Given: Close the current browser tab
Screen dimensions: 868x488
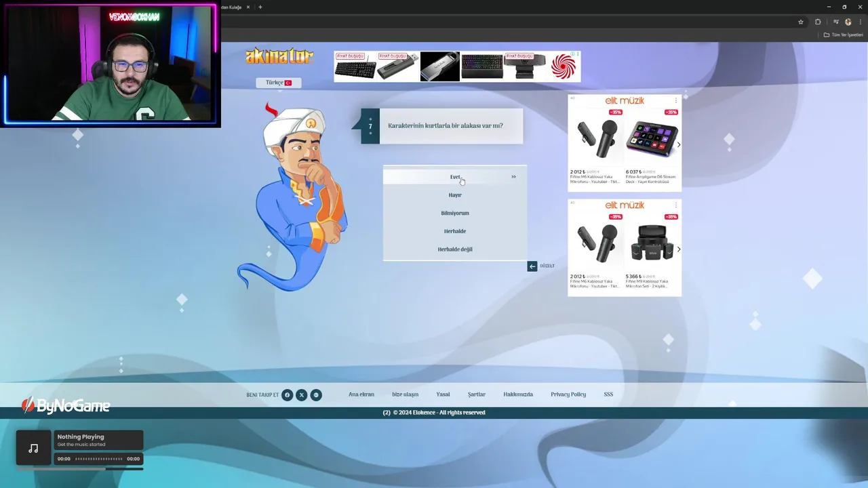Looking at the screenshot, I should (x=248, y=7).
